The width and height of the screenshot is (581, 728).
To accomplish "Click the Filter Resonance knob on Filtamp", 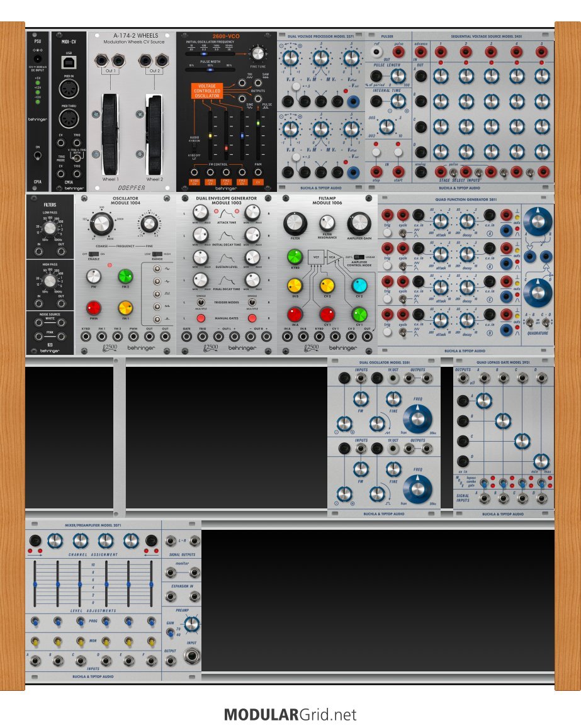I will point(327,223).
